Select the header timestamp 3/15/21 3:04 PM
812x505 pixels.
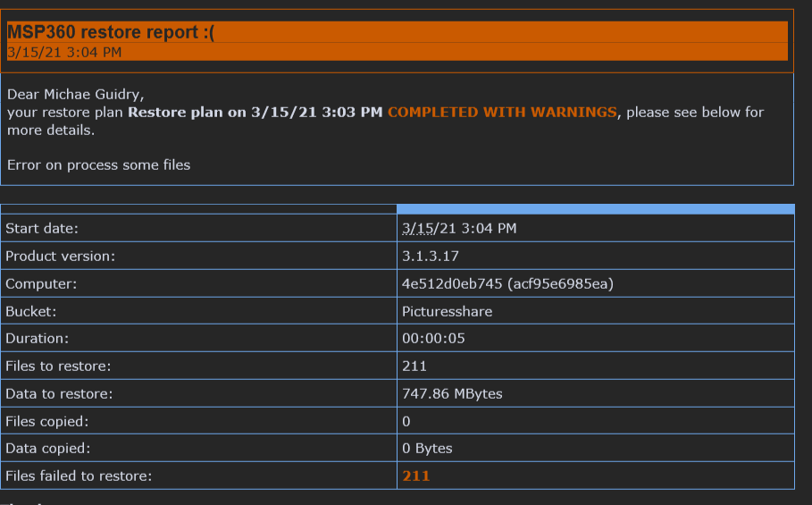coord(64,53)
